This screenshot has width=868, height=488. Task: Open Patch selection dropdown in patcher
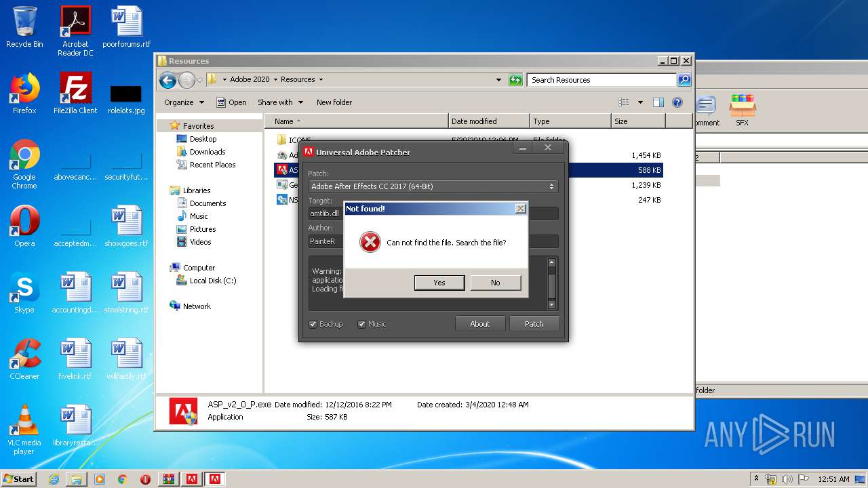point(433,186)
